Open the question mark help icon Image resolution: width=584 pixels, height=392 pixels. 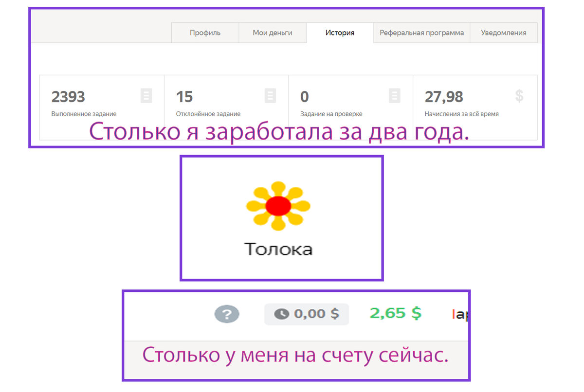point(227,314)
